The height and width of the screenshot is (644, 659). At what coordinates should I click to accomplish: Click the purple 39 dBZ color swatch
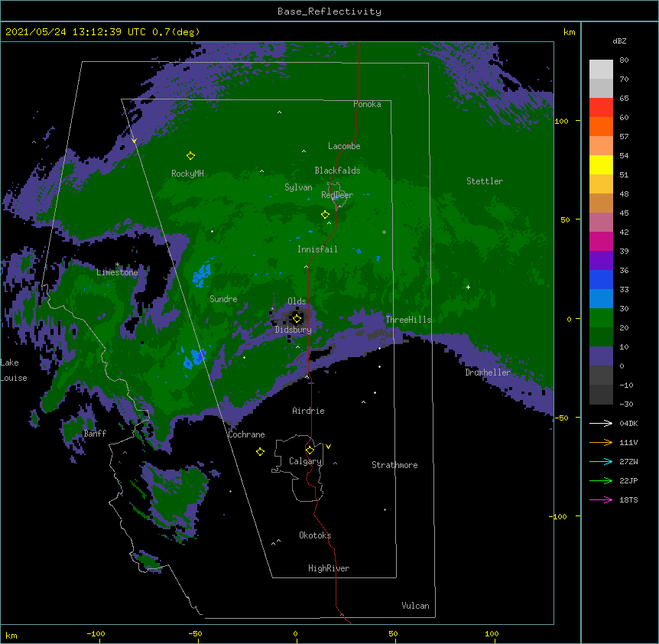click(601, 260)
